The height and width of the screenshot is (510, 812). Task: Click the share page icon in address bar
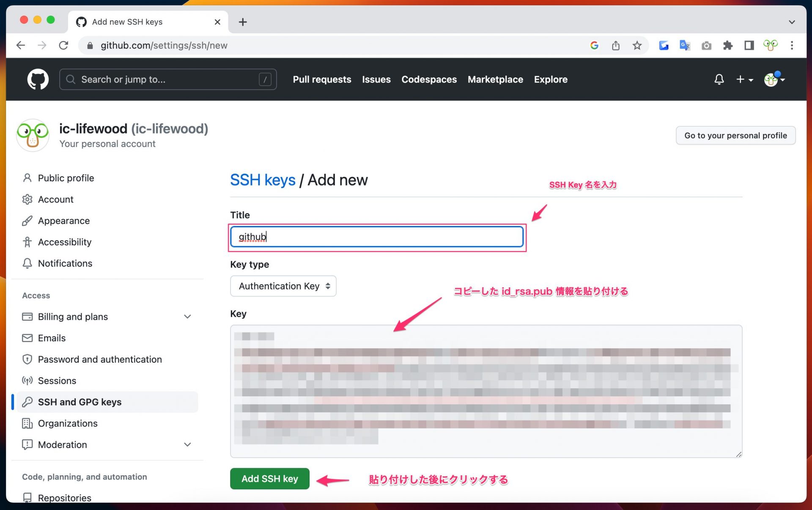click(x=616, y=45)
